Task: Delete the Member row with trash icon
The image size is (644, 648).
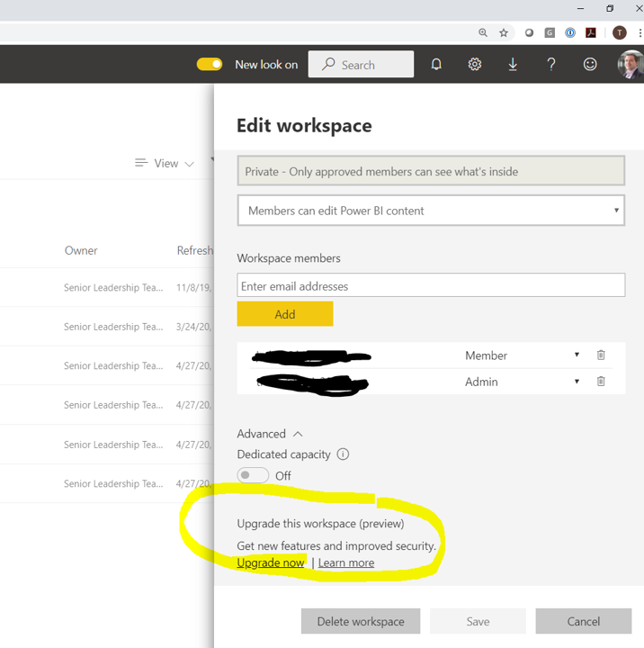Action: coord(601,355)
